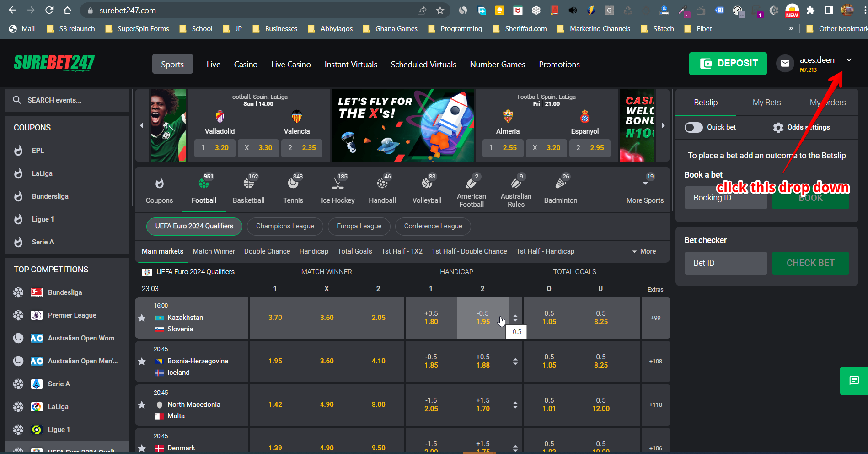The height and width of the screenshot is (454, 868).
Task: Open the Live menu item
Action: (x=213, y=65)
